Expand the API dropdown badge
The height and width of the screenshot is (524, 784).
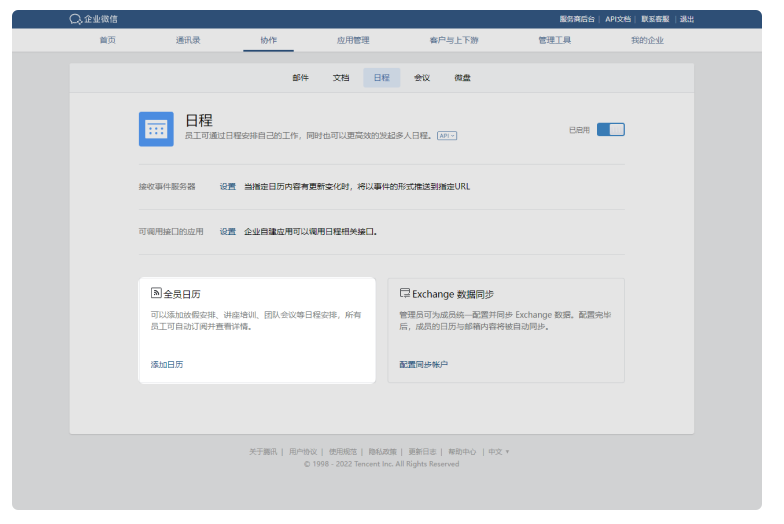click(x=447, y=135)
